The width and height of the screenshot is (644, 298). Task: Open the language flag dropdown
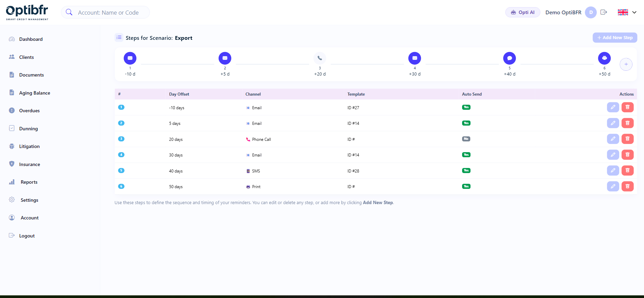click(x=623, y=12)
